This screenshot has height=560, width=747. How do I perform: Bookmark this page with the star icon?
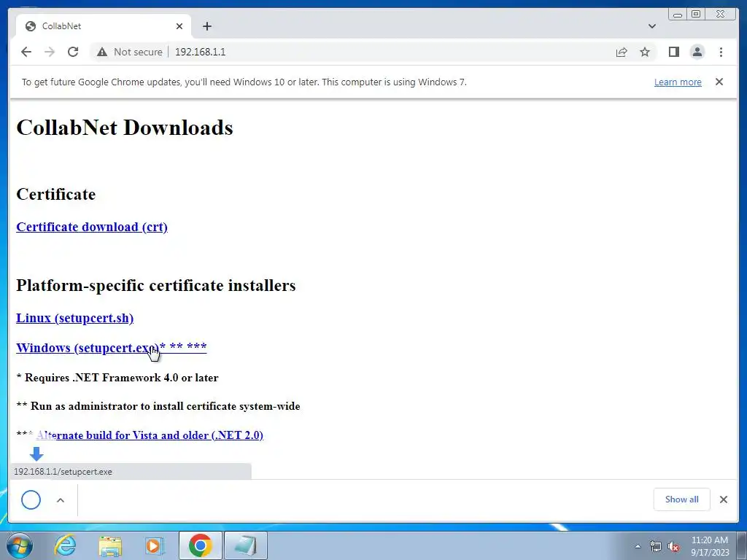point(645,52)
